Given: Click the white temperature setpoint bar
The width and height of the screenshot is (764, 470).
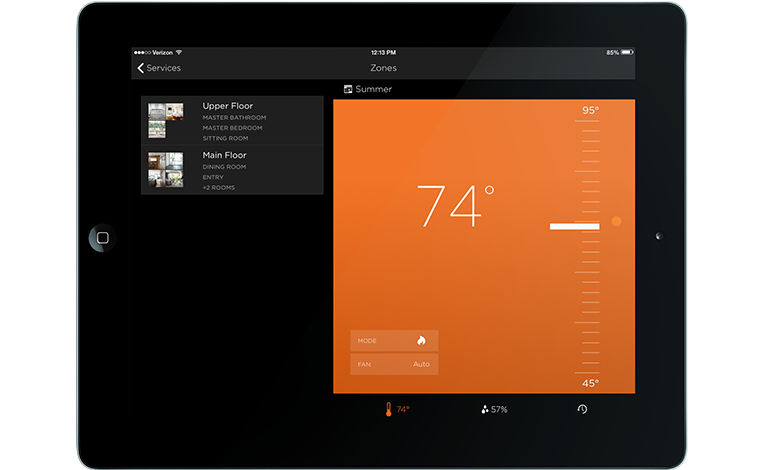Looking at the screenshot, I should click(x=574, y=227).
